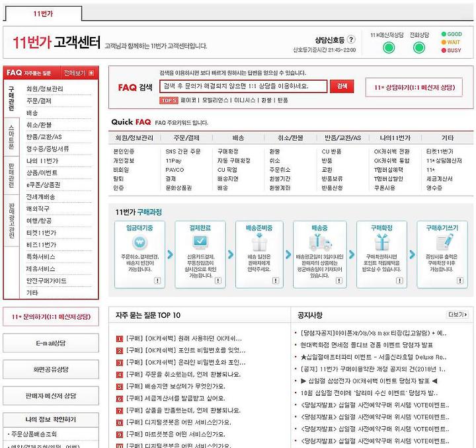Click the info icon in 입금대기중 card

coord(157,281)
